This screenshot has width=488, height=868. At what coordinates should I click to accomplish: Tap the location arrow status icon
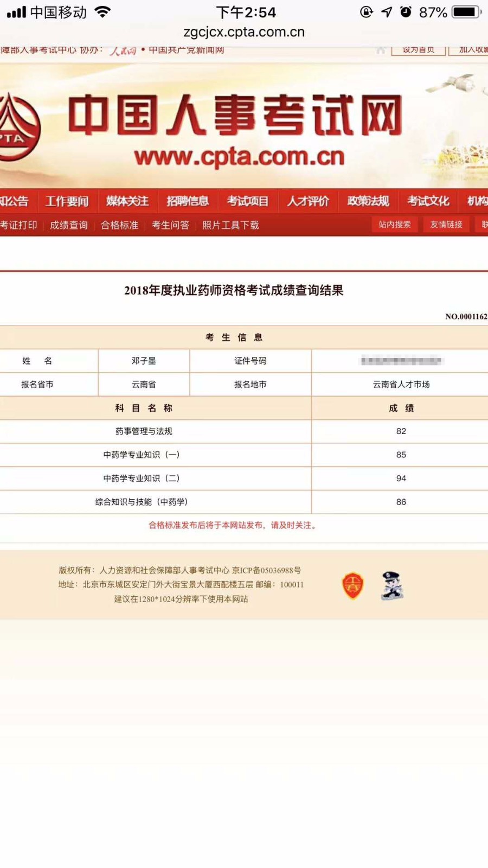(x=387, y=12)
